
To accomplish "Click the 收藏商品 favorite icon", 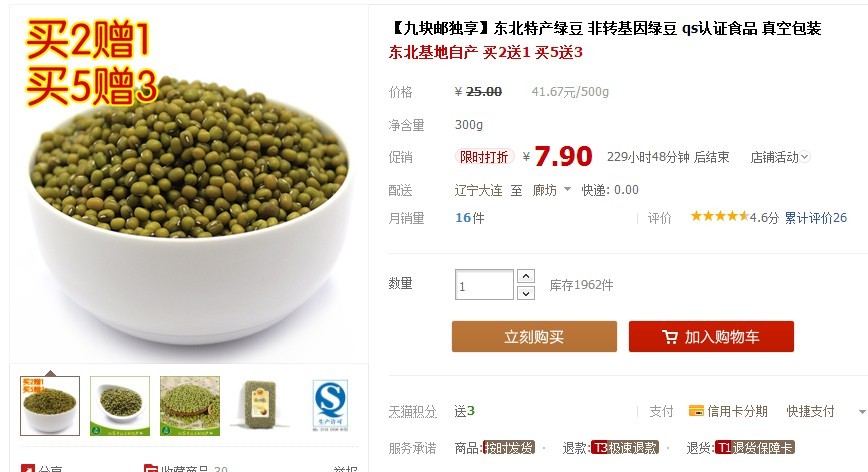I will tap(150, 469).
